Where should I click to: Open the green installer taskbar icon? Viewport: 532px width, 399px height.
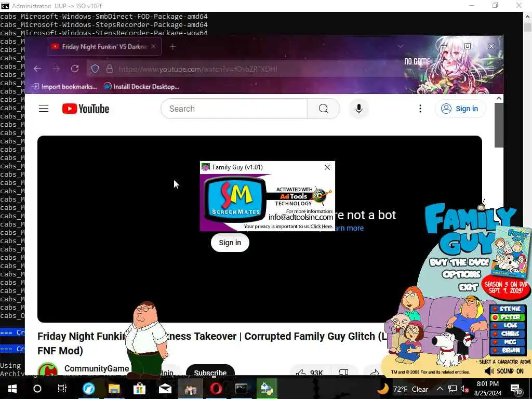(x=267, y=389)
